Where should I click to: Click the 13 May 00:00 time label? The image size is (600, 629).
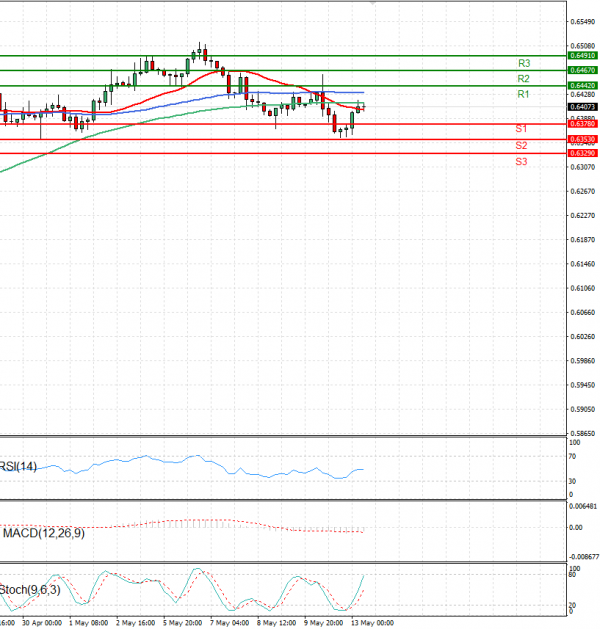pyautogui.click(x=373, y=623)
